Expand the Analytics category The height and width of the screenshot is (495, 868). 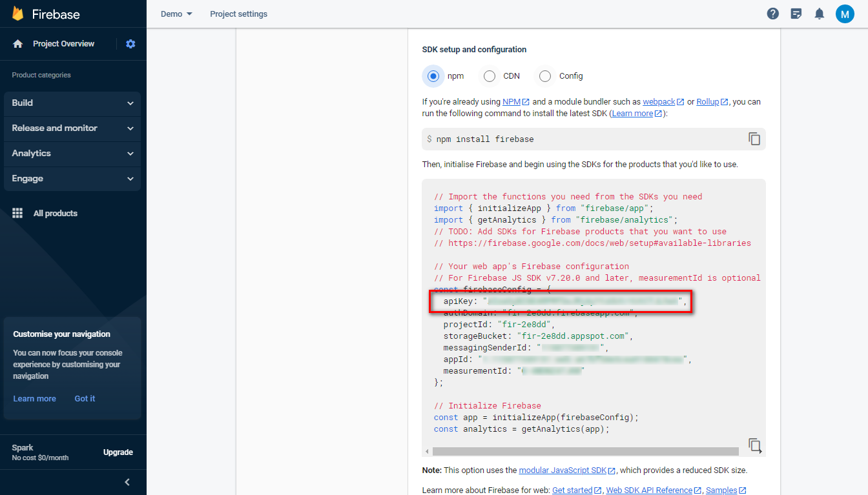coord(72,154)
